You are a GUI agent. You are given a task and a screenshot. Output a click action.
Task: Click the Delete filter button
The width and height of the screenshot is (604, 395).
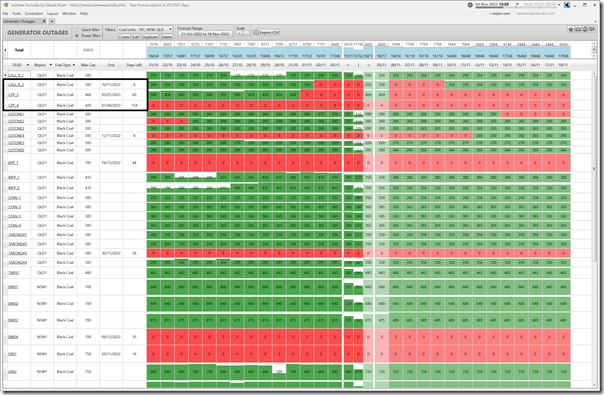click(x=166, y=37)
